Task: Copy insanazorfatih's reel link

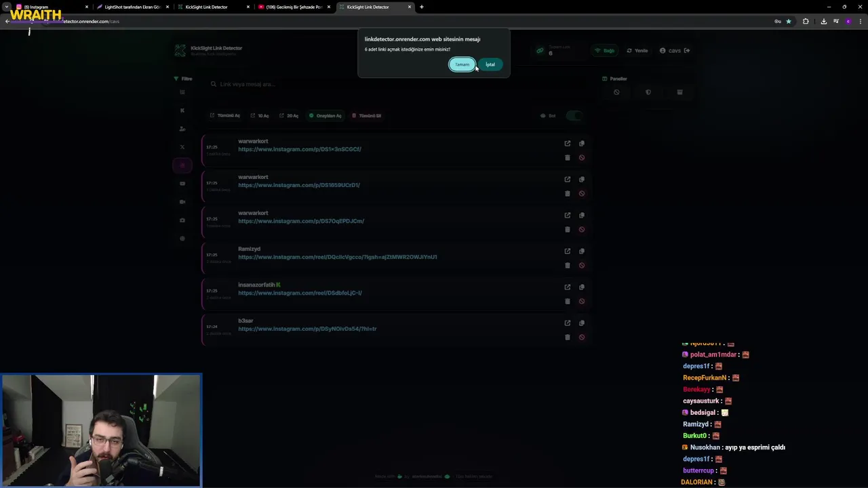Action: coord(582,287)
